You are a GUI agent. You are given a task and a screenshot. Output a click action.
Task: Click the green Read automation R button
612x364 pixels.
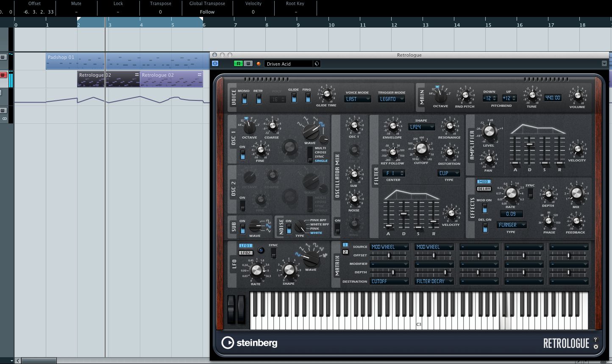239,64
